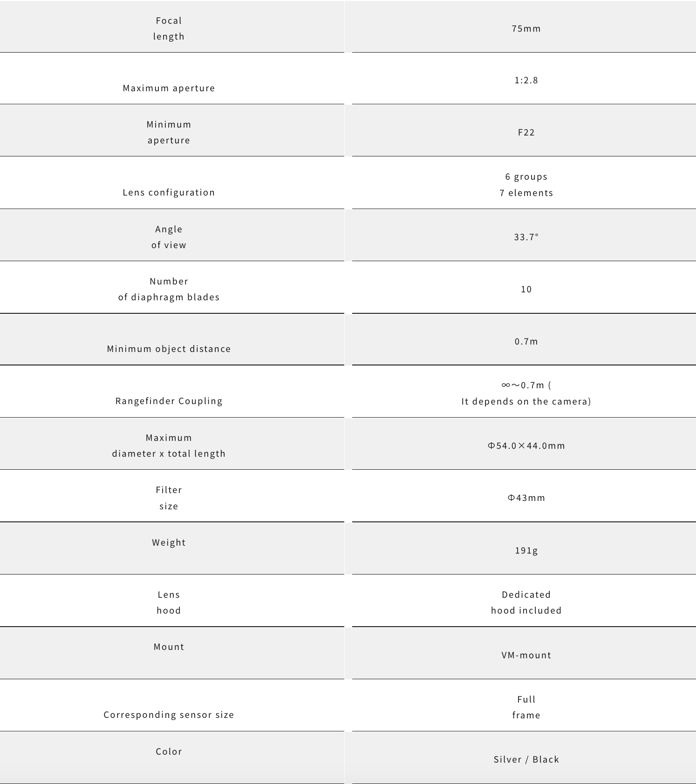Image resolution: width=696 pixels, height=784 pixels.
Task: Select the Φ43mm filter size value
Action: [x=526, y=498]
